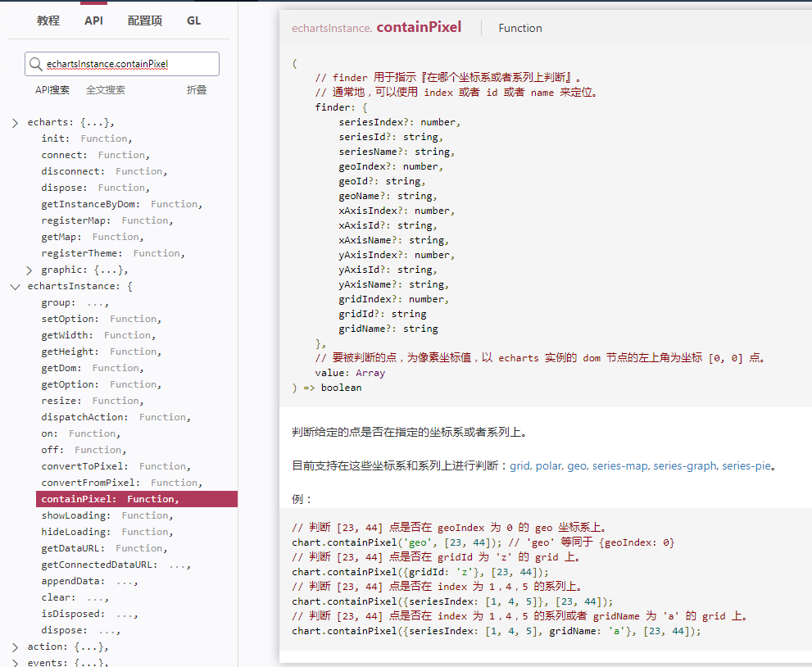Open the getMap entry
Viewport: 812px width, 667px height.
tap(92, 237)
